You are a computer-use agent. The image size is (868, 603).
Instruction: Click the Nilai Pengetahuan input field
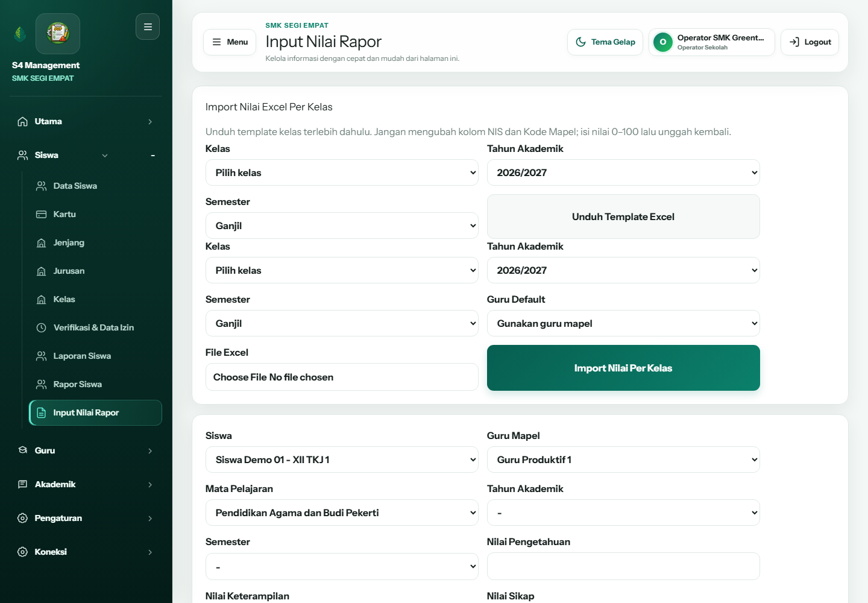point(623,566)
